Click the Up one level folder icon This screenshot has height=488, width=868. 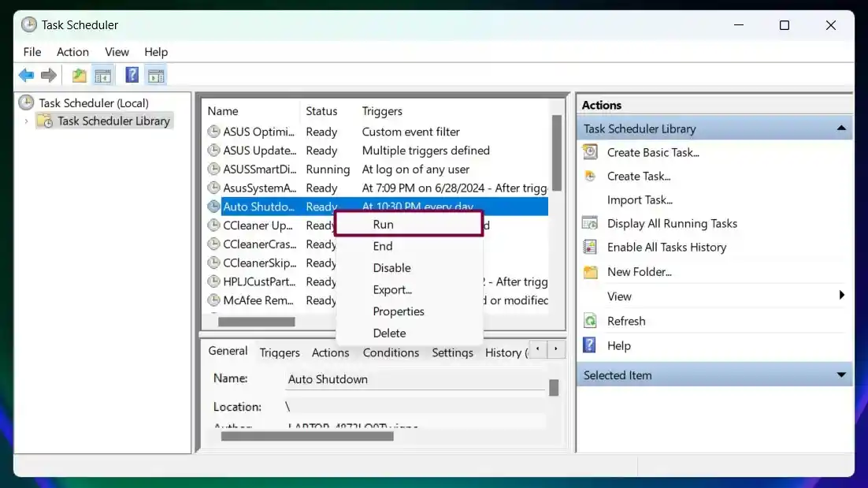pos(80,76)
